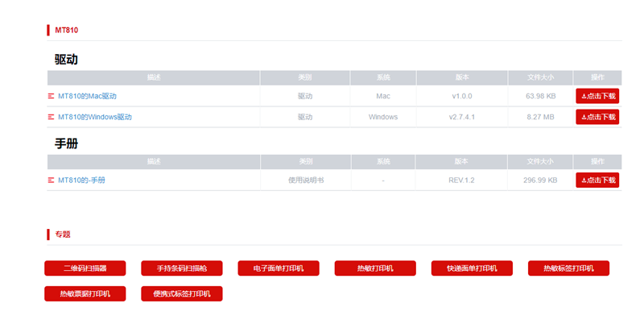The width and height of the screenshot is (644, 316).
Task: Click the v1.0.0 version cell
Action: tap(462, 96)
